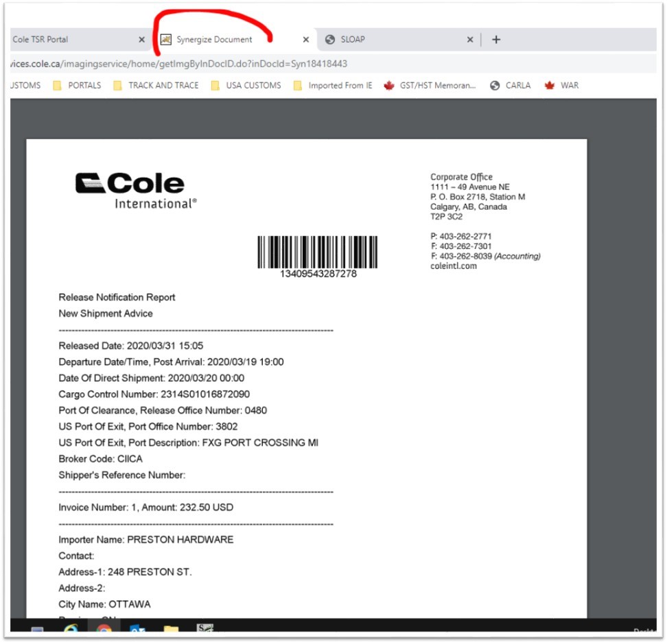
Task: Close the Synergize Document tab
Action: click(306, 40)
